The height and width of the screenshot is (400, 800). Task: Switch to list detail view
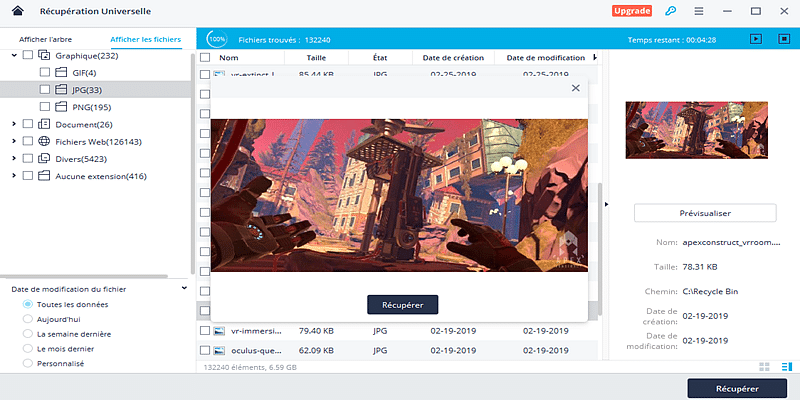pyautogui.click(x=786, y=367)
